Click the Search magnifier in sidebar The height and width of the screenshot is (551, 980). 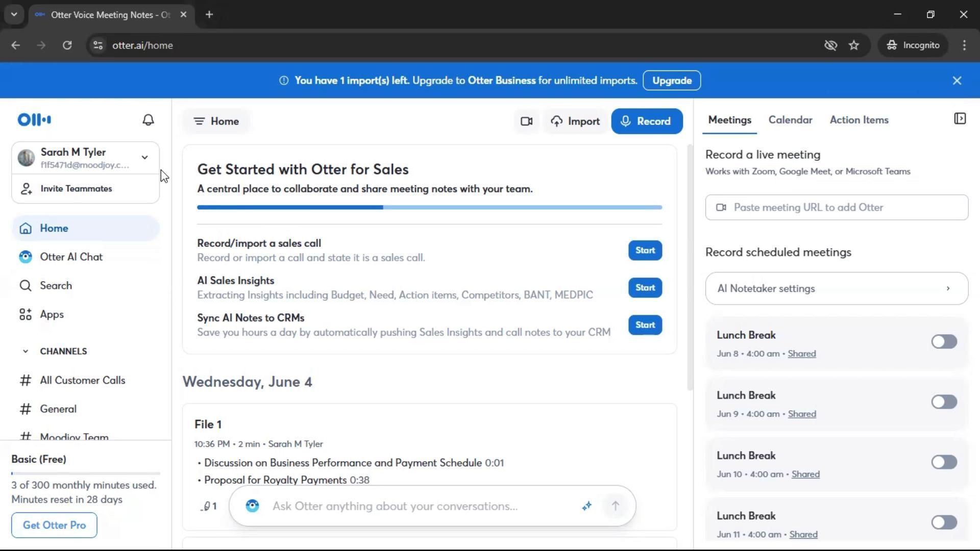(x=26, y=286)
